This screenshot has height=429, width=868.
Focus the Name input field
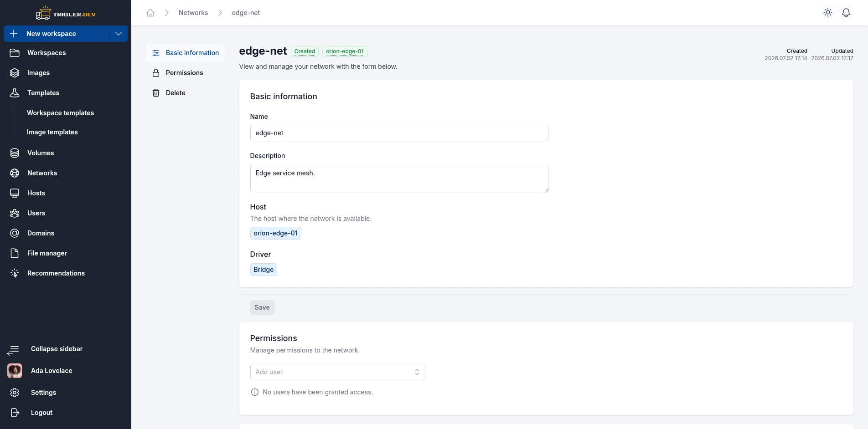(x=399, y=133)
